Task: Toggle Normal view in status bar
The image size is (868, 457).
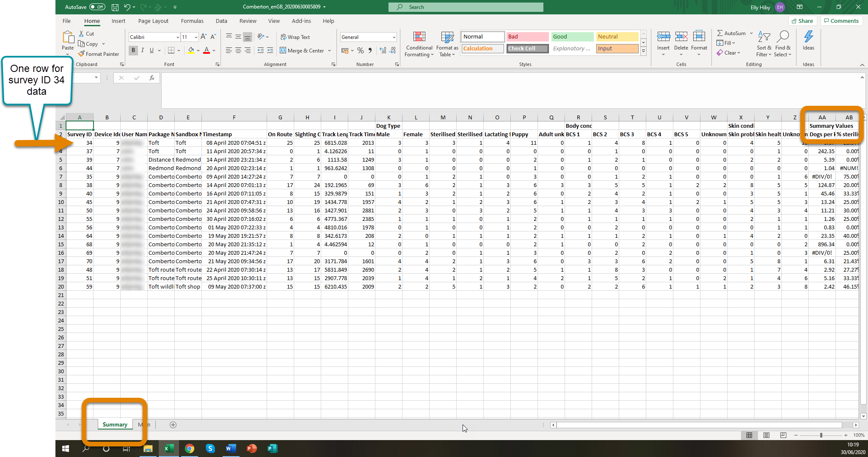Action: click(749, 435)
